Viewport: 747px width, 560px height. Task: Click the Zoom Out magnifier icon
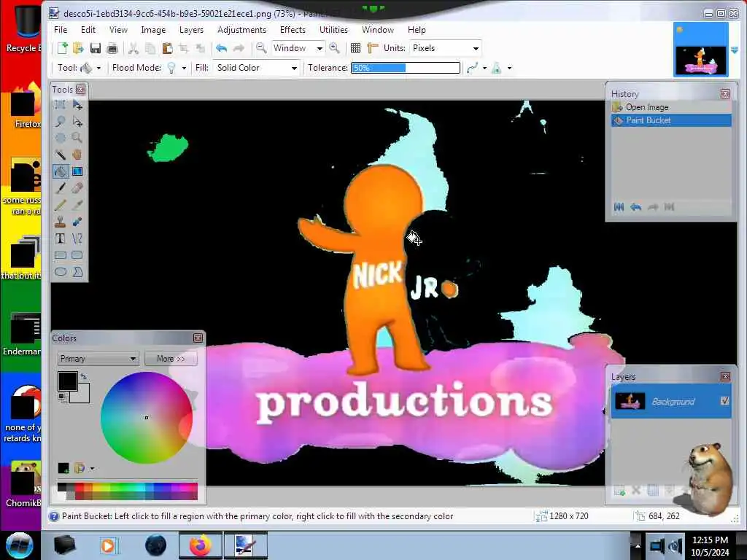point(261,48)
